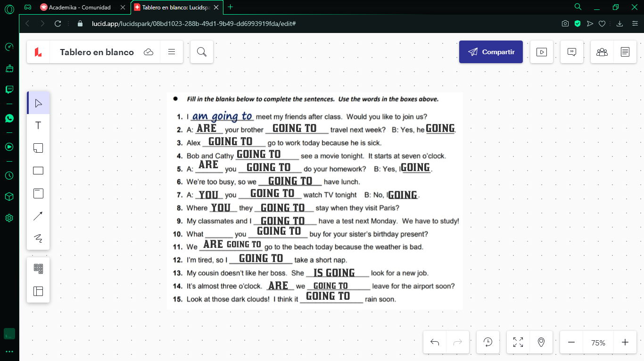Viewport: 644px width, 361px height.
Task: Click the Tablero en blanco title
Action: [x=97, y=52]
